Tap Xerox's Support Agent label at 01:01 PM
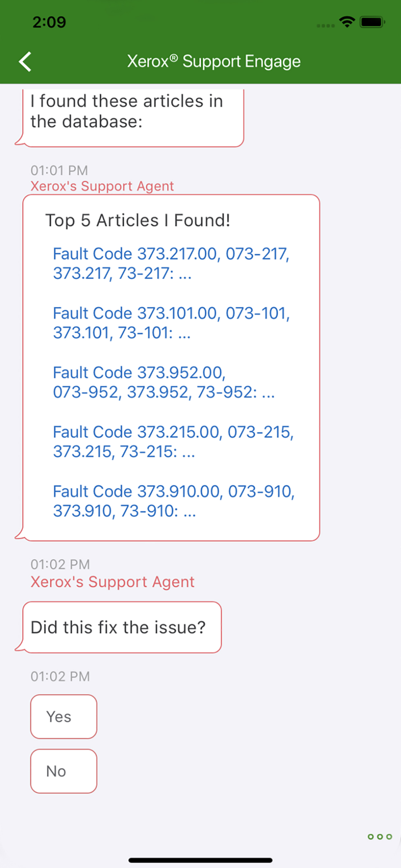401x868 pixels. point(102,186)
